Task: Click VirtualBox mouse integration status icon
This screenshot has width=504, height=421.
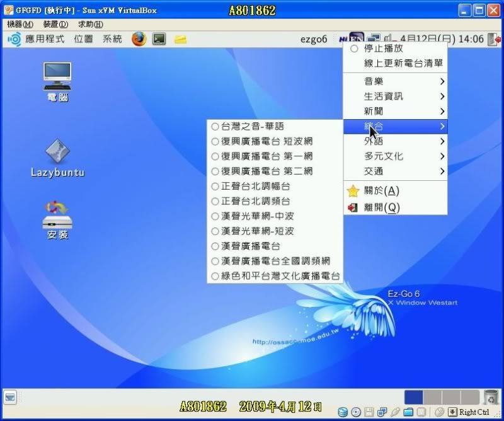Action: coord(438,412)
